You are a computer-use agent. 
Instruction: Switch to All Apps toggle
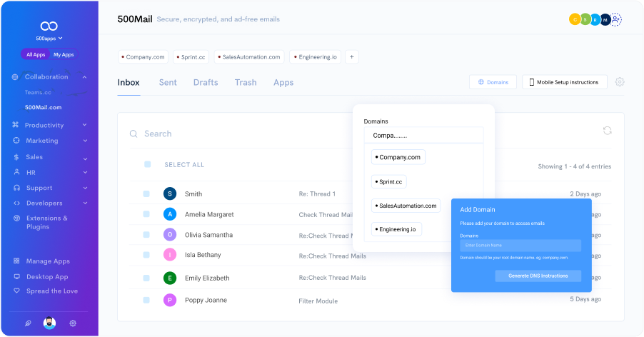point(36,54)
